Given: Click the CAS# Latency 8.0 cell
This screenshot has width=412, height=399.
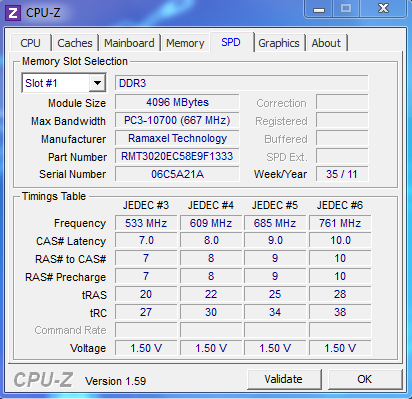Looking at the screenshot, I should 211,241.
